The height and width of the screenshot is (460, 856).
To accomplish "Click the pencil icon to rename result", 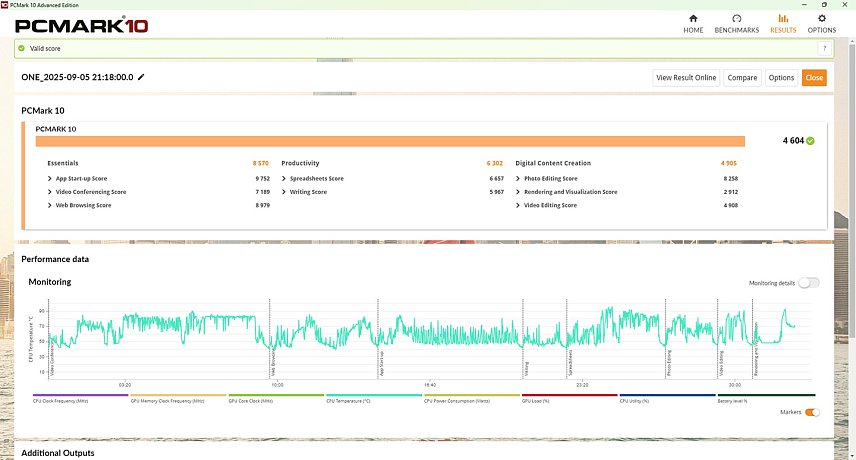I will (141, 77).
